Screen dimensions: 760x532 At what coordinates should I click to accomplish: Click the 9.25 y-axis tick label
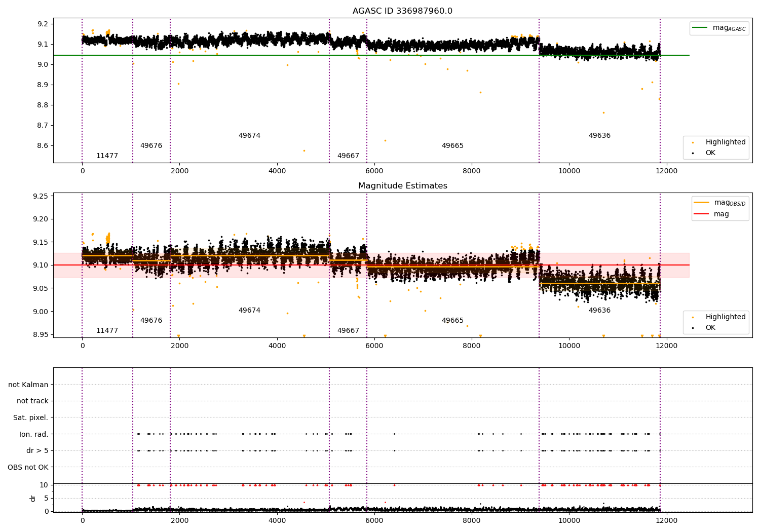tap(41, 196)
